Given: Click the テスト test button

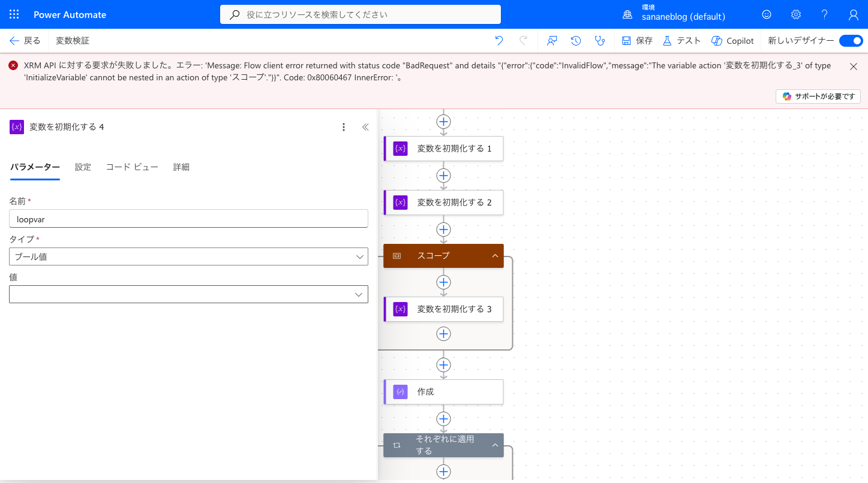Looking at the screenshot, I should tap(681, 41).
